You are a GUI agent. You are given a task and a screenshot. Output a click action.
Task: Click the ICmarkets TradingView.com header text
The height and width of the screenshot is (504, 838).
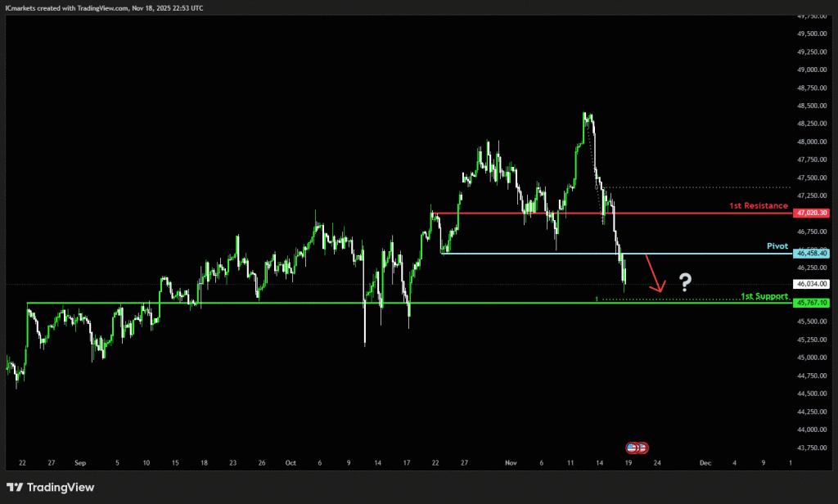(105, 7)
